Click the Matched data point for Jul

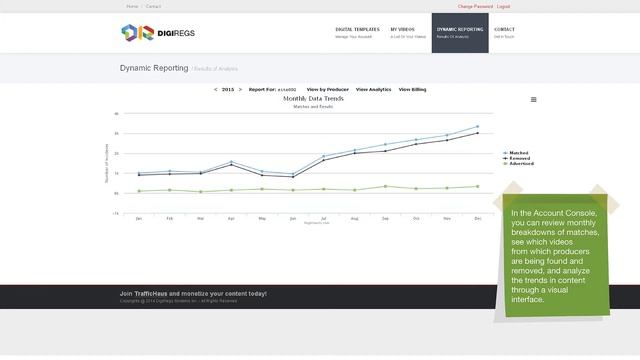pos(324,156)
